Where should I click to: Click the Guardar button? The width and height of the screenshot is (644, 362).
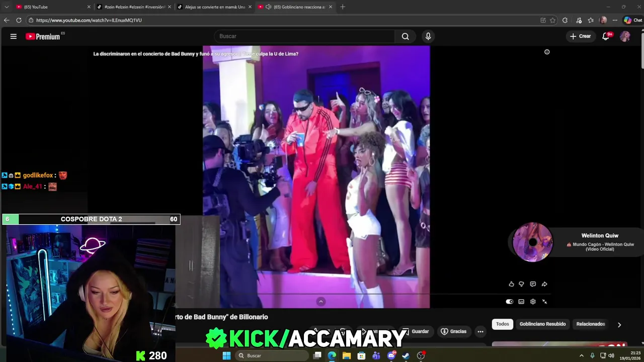pos(416,331)
